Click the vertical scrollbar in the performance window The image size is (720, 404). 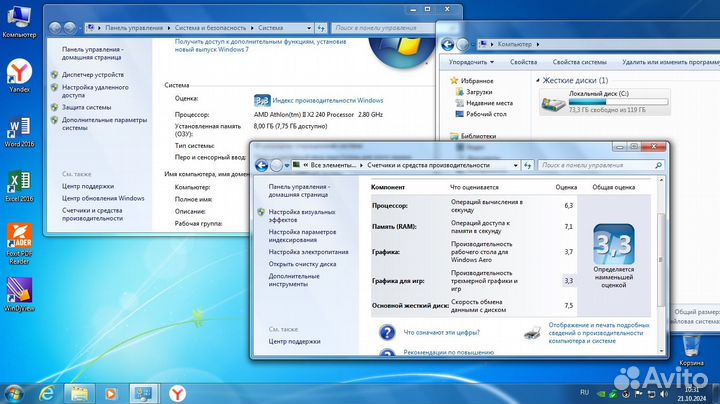[x=661, y=260]
